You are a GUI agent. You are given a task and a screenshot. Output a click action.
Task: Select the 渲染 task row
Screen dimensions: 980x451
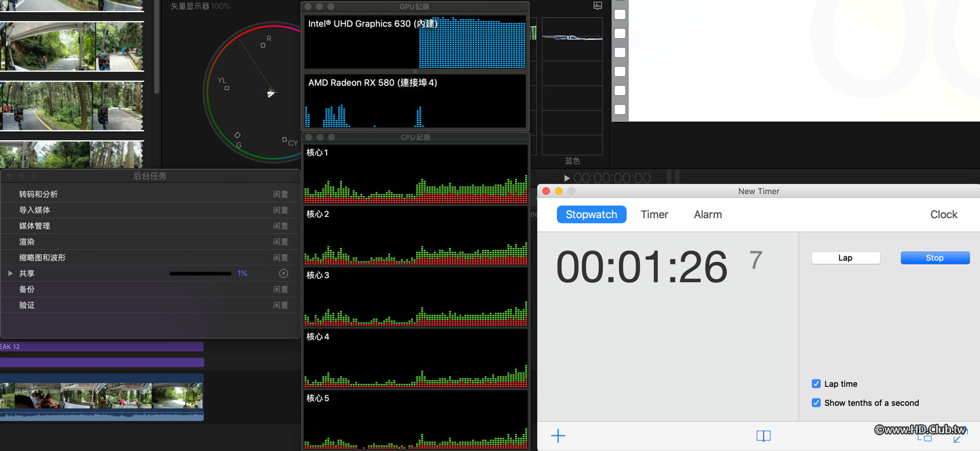click(x=150, y=242)
